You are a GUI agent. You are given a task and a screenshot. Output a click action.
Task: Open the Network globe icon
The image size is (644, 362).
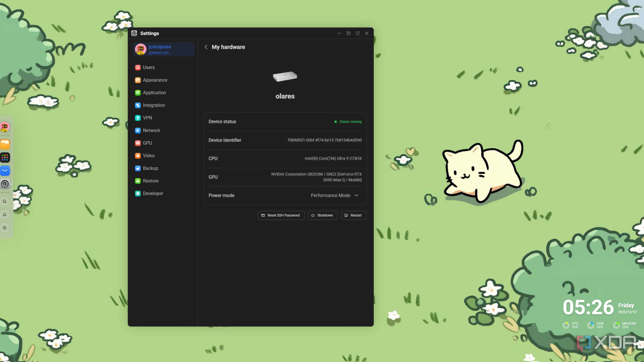pyautogui.click(x=138, y=130)
